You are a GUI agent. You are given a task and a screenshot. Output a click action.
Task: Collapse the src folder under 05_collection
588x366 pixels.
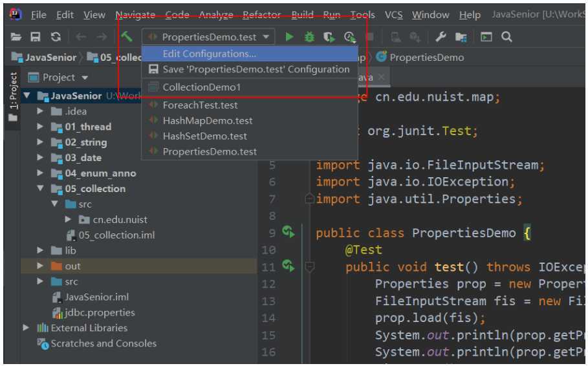point(55,204)
